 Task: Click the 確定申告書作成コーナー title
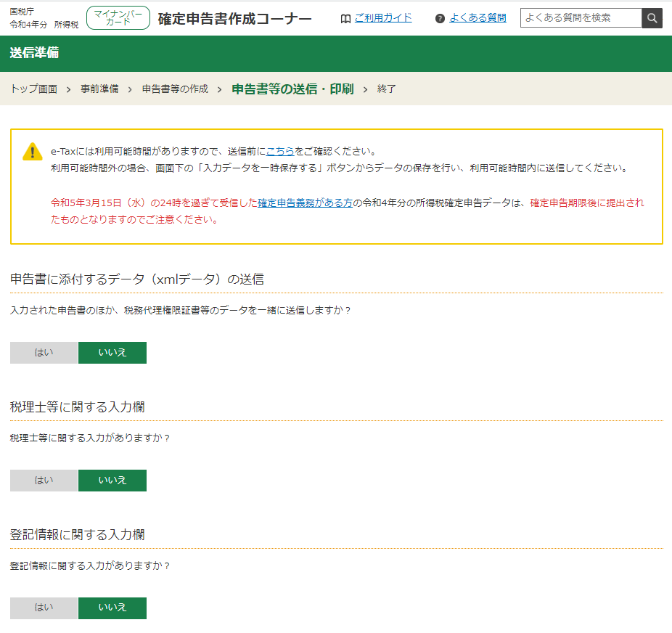(234, 19)
